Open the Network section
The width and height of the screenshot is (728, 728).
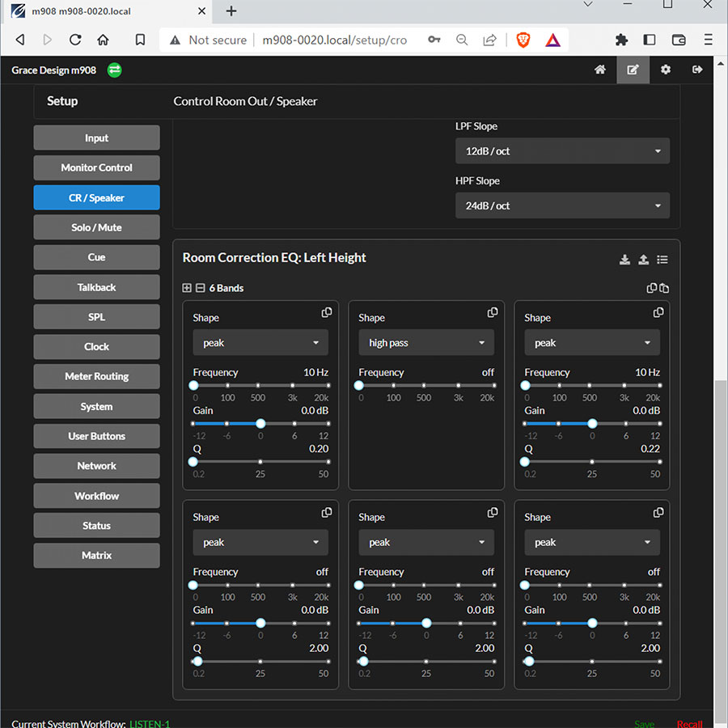(x=96, y=466)
